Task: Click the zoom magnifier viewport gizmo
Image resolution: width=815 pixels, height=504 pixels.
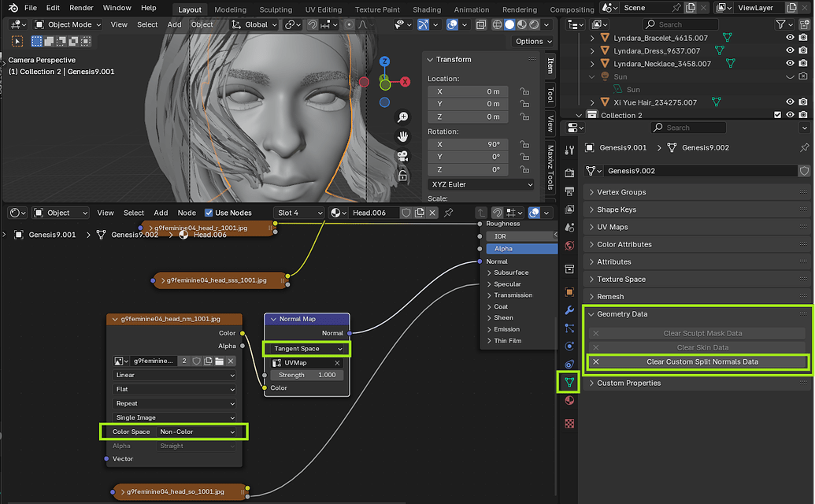Action: click(402, 117)
